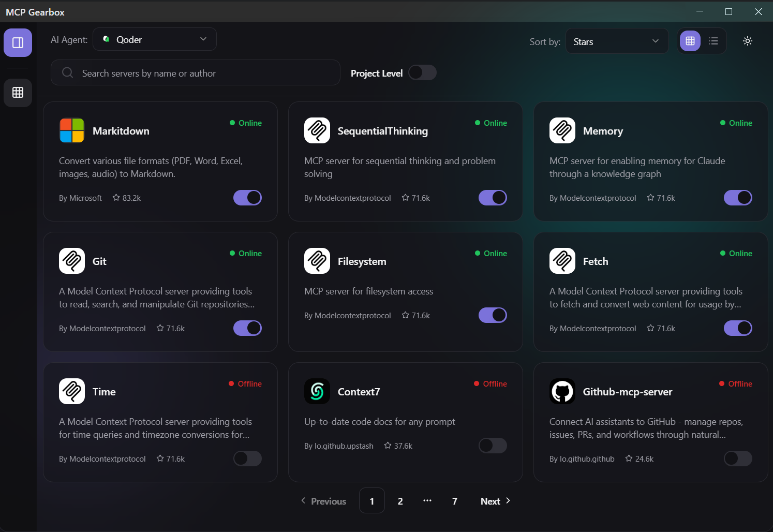This screenshot has height=532, width=773.
Task: Click the Time server icon
Action: point(72,391)
